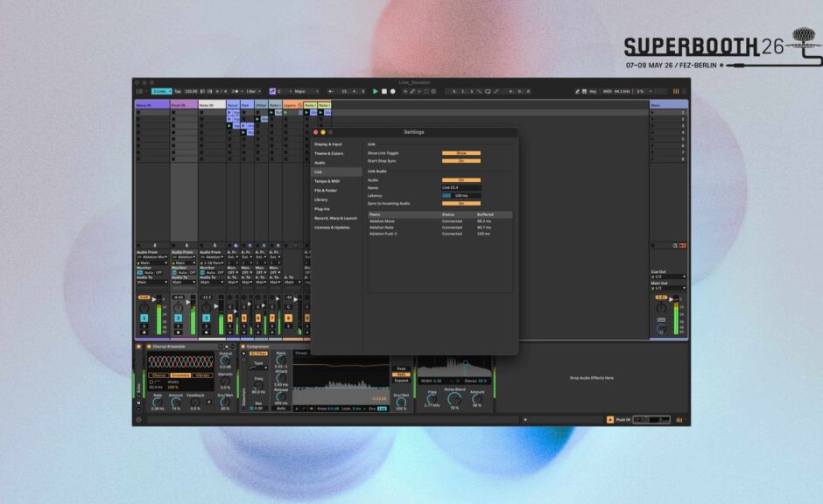
Task: Toggle the Automation Arm icon
Action: 412,91
